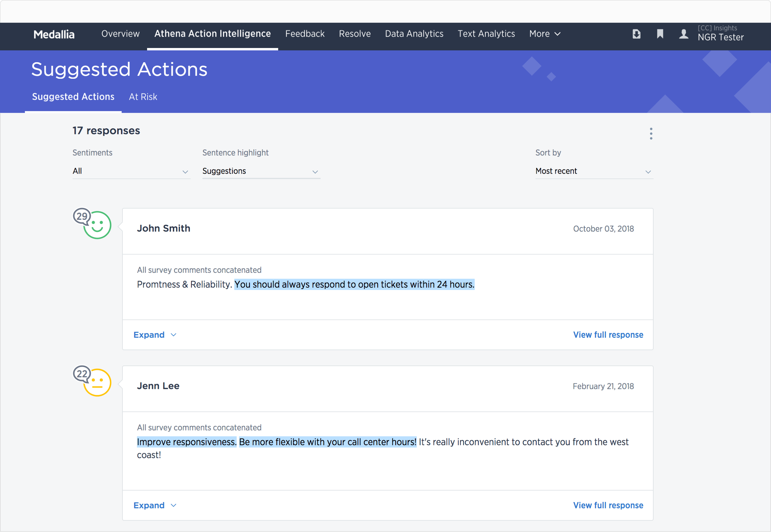Screen dimensions: 771x532
Task: Click the download/export icon in the top bar
Action: [x=636, y=34]
